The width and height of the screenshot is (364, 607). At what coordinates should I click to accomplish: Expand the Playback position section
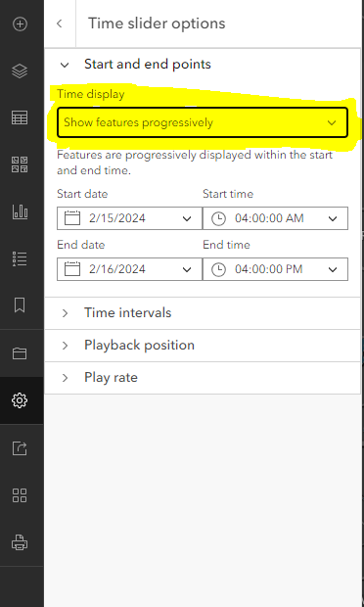coord(203,345)
